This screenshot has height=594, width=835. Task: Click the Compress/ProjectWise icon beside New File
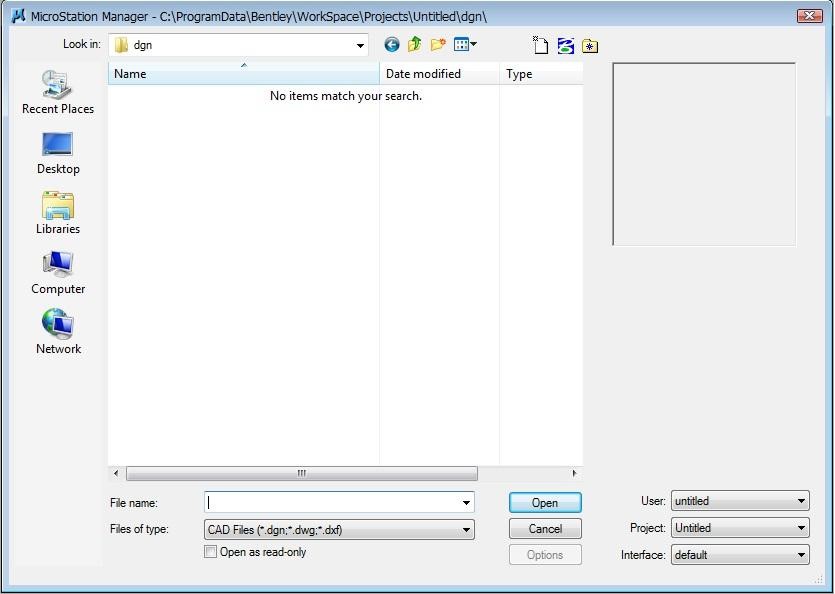[565, 45]
